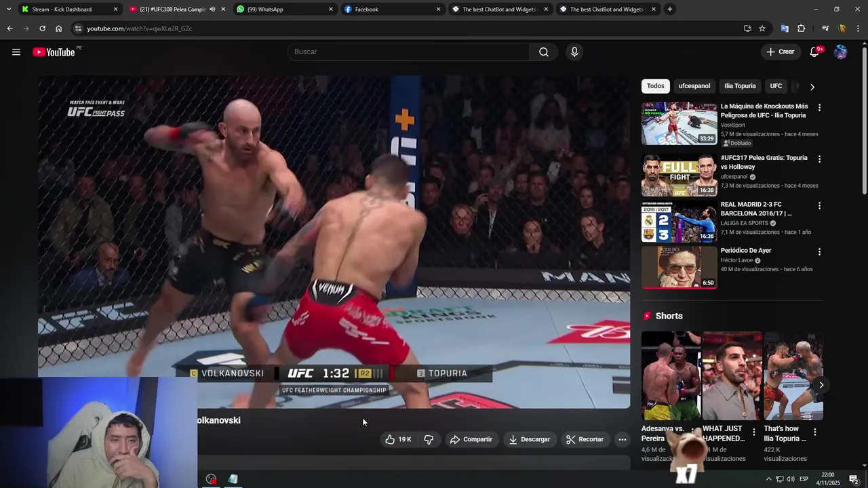Open the That's how Ilia Topuria short
This screenshot has height=488, width=868.
(x=793, y=375)
